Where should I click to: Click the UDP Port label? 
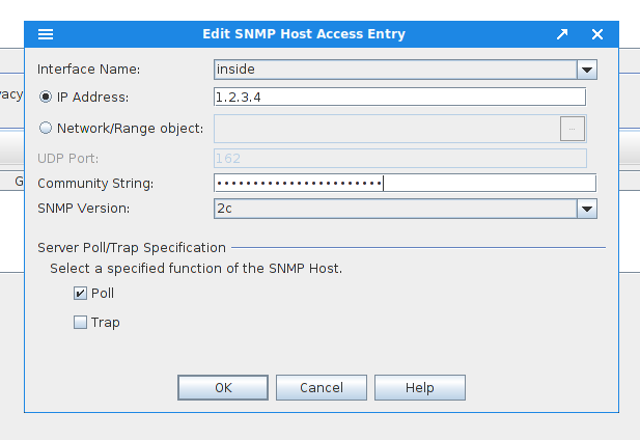(x=68, y=158)
